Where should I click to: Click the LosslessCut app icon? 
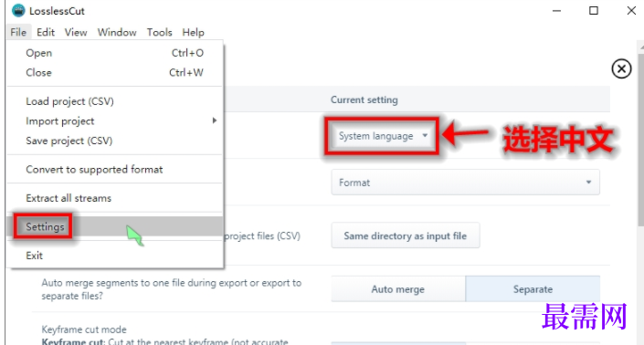tap(18, 10)
